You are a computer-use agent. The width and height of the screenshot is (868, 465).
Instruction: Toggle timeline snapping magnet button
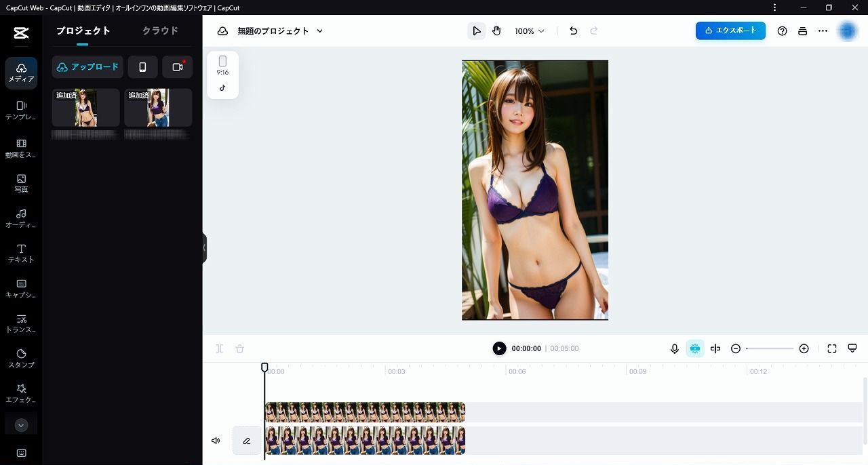[x=695, y=348]
